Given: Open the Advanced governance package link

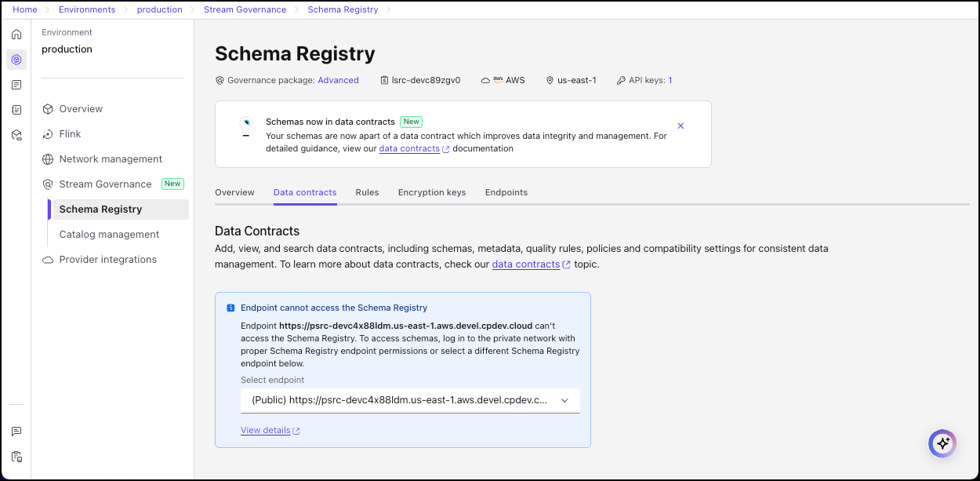Looking at the screenshot, I should point(338,79).
